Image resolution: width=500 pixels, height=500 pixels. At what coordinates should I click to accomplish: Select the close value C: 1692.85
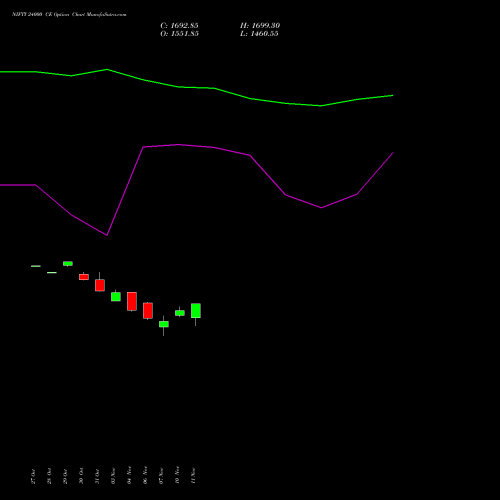179,25
